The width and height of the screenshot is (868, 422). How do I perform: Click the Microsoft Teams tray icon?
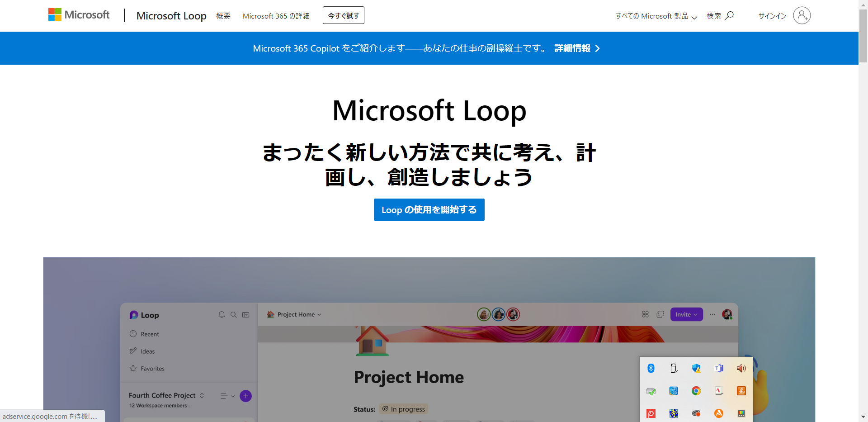click(719, 368)
